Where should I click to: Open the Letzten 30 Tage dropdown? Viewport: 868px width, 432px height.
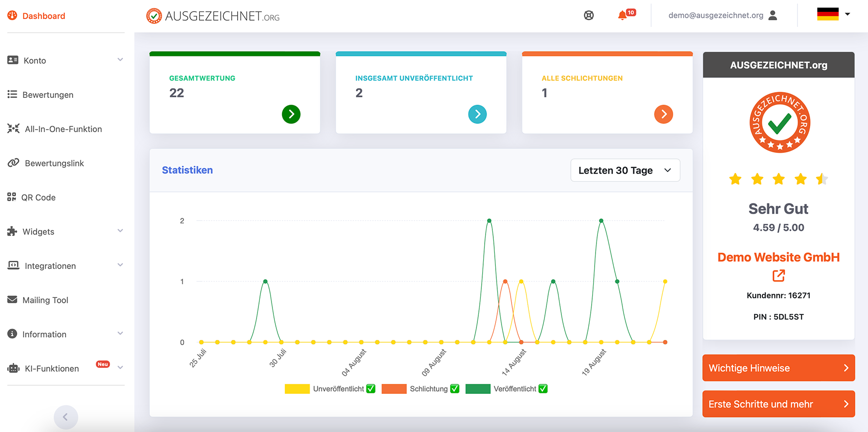tap(625, 170)
